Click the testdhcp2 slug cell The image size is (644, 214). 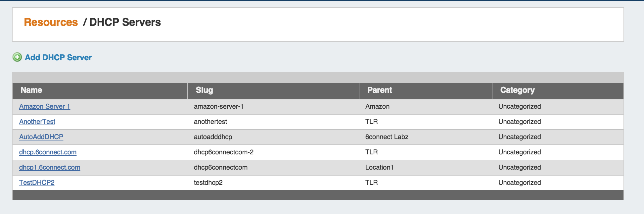(208, 183)
